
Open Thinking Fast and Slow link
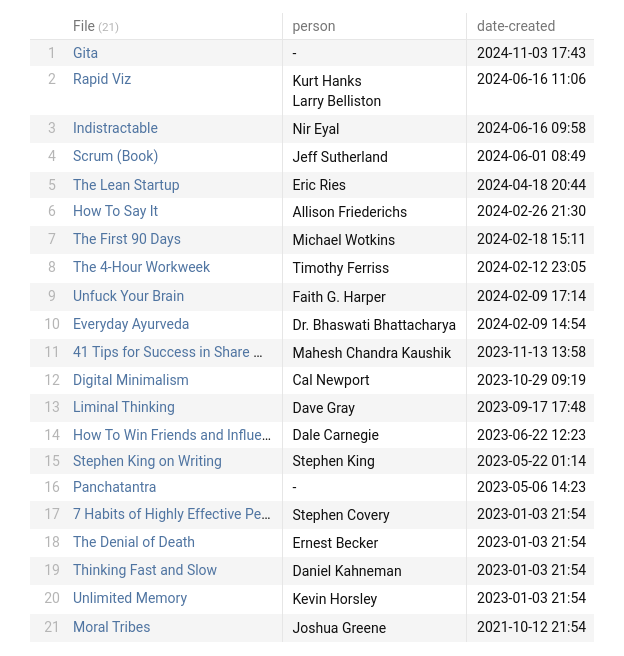pos(145,570)
